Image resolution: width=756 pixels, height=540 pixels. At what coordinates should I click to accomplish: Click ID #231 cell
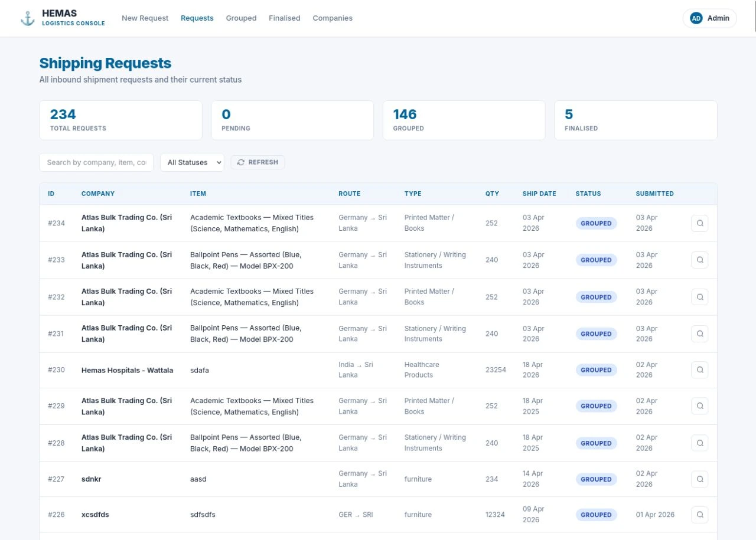tap(56, 333)
